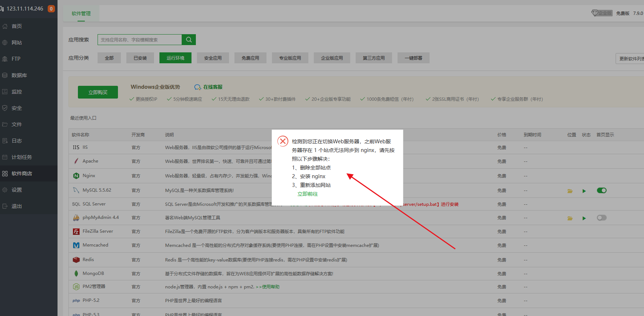644x316 pixels.
Task: Turn on phpMyAdmin 4.4 homepage display switch
Action: click(602, 218)
